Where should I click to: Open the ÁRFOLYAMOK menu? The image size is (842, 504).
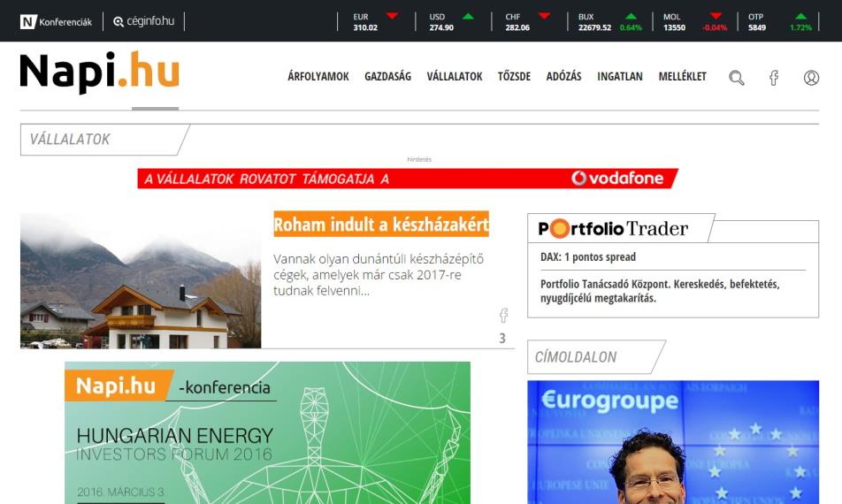tap(318, 77)
